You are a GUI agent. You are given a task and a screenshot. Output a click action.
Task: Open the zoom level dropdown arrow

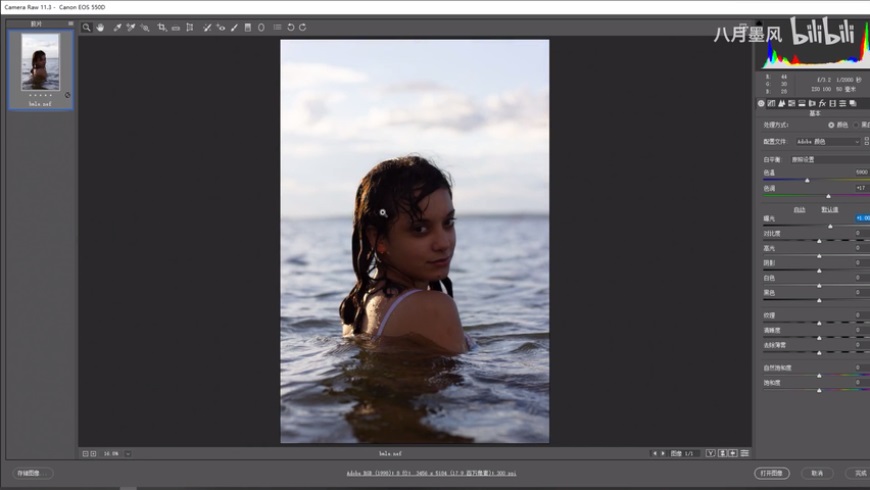pos(128,453)
